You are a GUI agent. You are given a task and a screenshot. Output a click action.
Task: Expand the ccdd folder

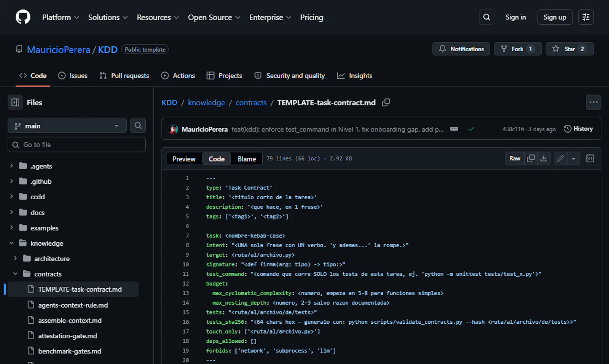(11, 196)
